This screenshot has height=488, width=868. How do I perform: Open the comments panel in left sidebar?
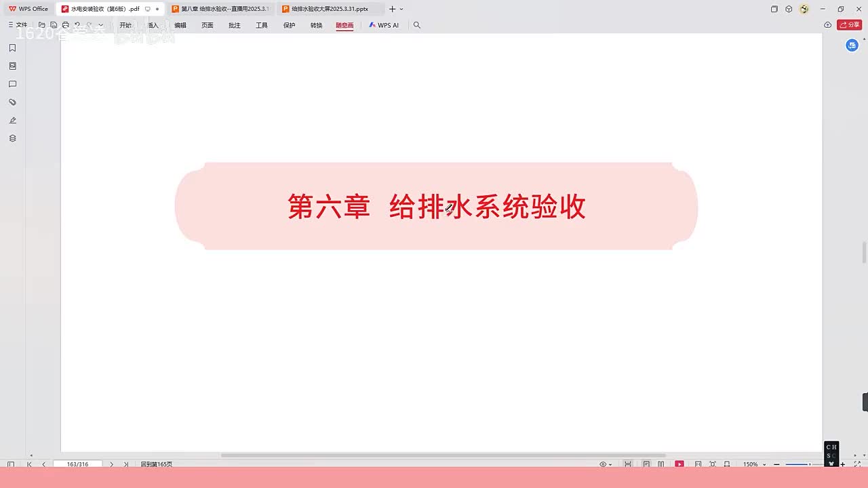pos(12,84)
